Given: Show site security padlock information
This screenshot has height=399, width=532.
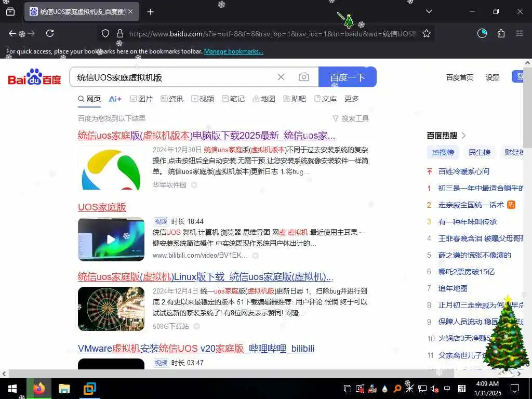Looking at the screenshot, I should 120,33.
